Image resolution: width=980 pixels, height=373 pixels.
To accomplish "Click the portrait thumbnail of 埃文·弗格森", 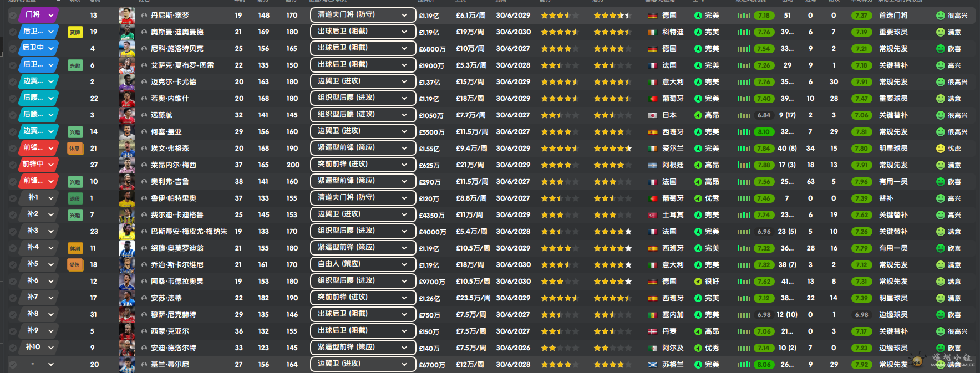I will pos(127,149).
